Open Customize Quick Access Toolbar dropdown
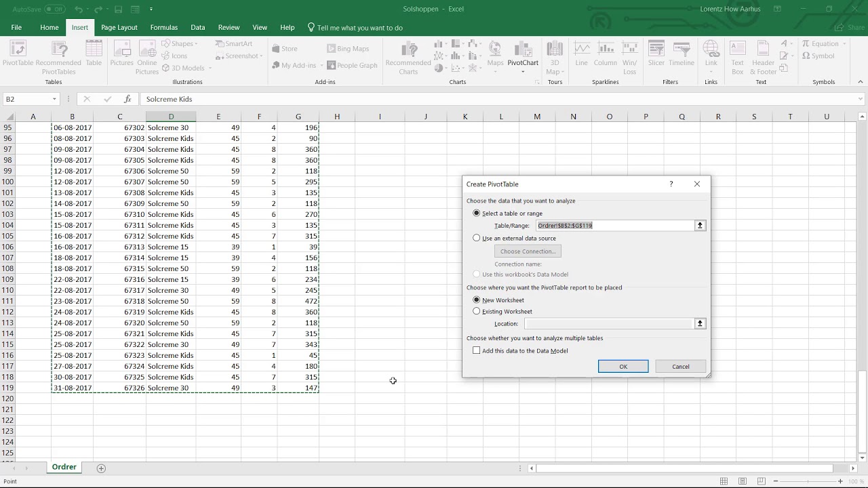868x488 pixels. point(151,9)
